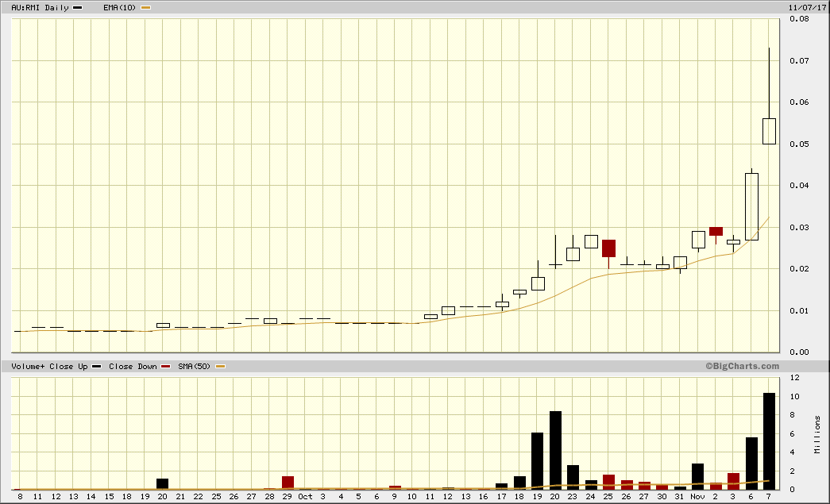Screen dimensions: 830x504
Task: Click the 0.06 price axis label
Action: click(x=799, y=102)
